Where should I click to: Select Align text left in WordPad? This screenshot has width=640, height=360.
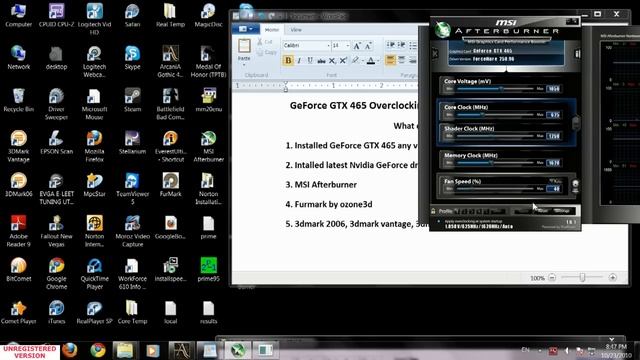click(x=391, y=60)
